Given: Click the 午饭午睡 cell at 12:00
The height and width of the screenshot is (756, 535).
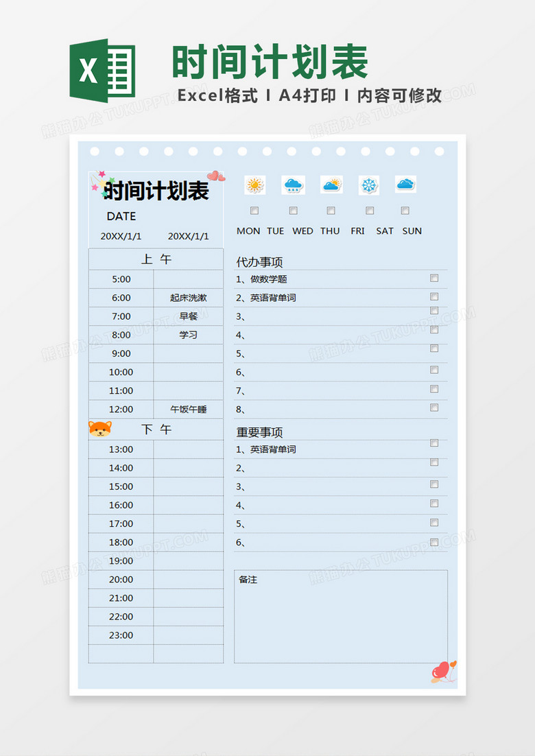Looking at the screenshot, I should pos(188,410).
